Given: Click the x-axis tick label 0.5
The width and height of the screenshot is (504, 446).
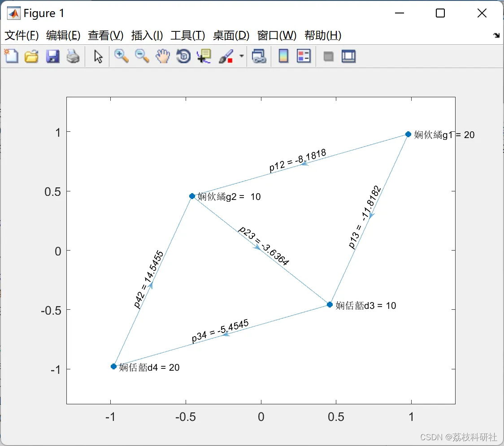Looking at the screenshot, I should coord(336,417).
